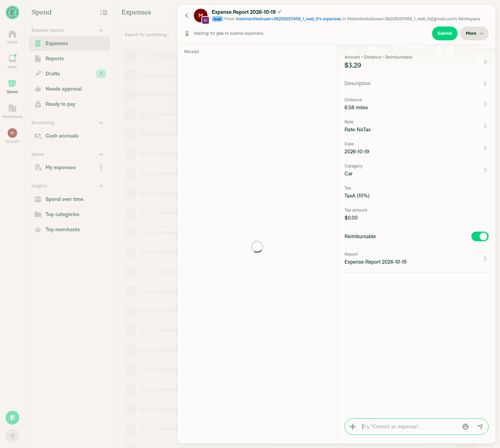The image size is (500, 448).
Task: Edit report title via pencil icon
Action: coord(280,12)
